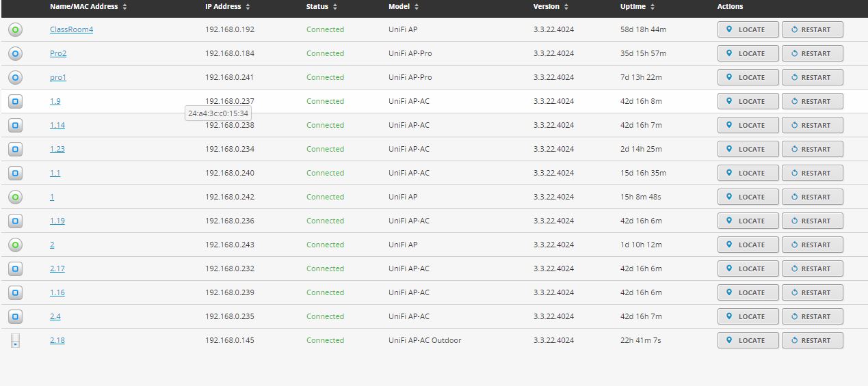Click uptime value 58d 18h 44m
Image resolution: width=868 pixels, height=386 pixels.
click(x=644, y=30)
